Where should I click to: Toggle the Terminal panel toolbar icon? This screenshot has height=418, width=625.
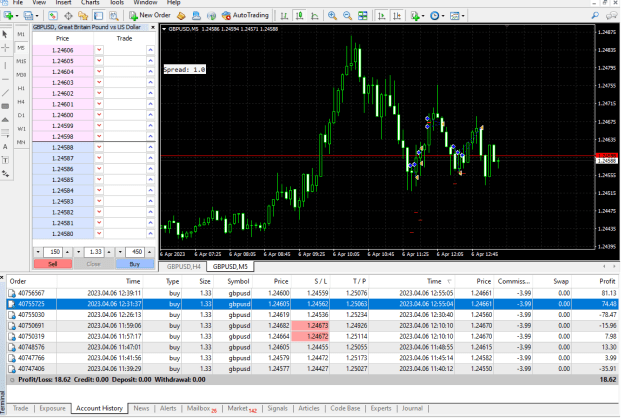click(x=98, y=16)
